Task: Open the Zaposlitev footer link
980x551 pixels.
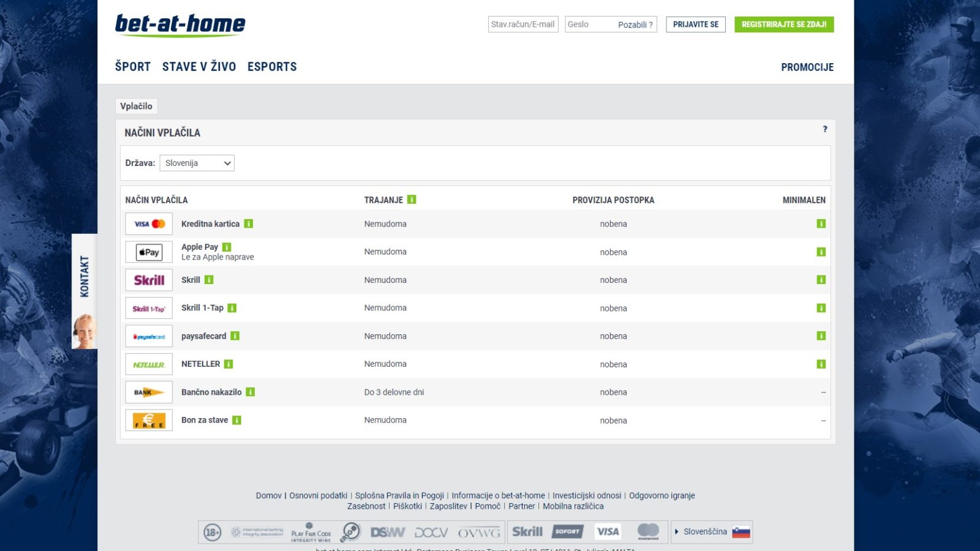Action: (448, 506)
